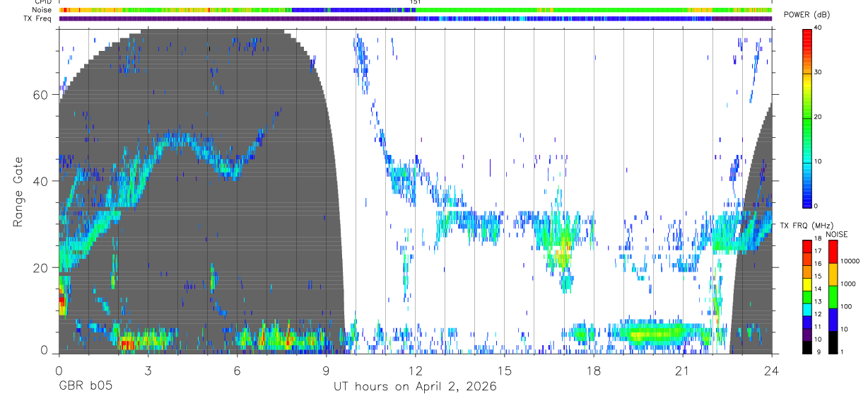Click the 11 MHz label on TX scale
868x401 pixels.
tap(818, 327)
